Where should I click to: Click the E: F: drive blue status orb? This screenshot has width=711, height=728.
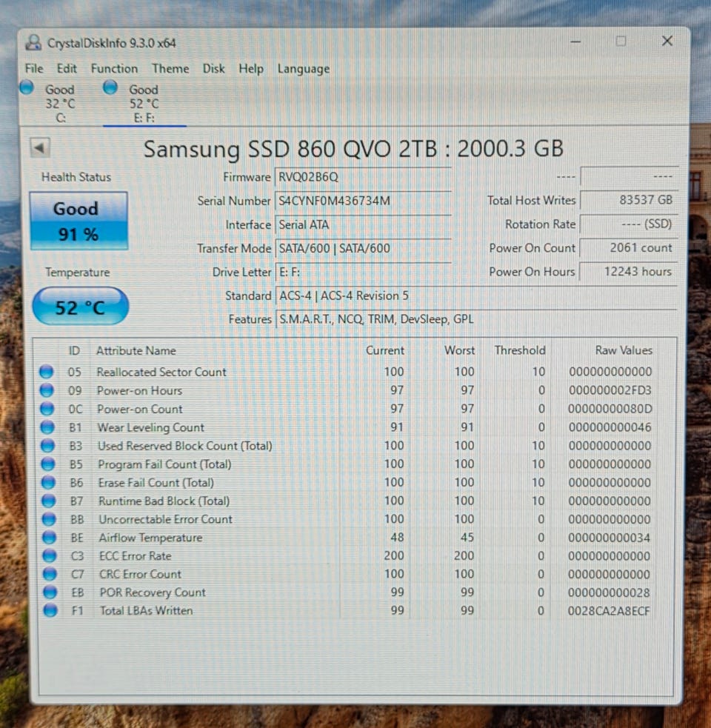[110, 87]
